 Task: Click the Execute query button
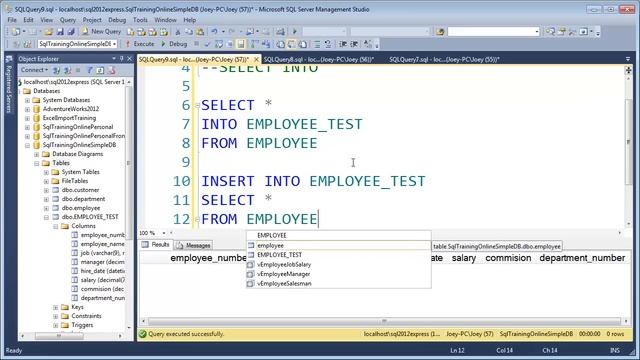click(x=140, y=44)
